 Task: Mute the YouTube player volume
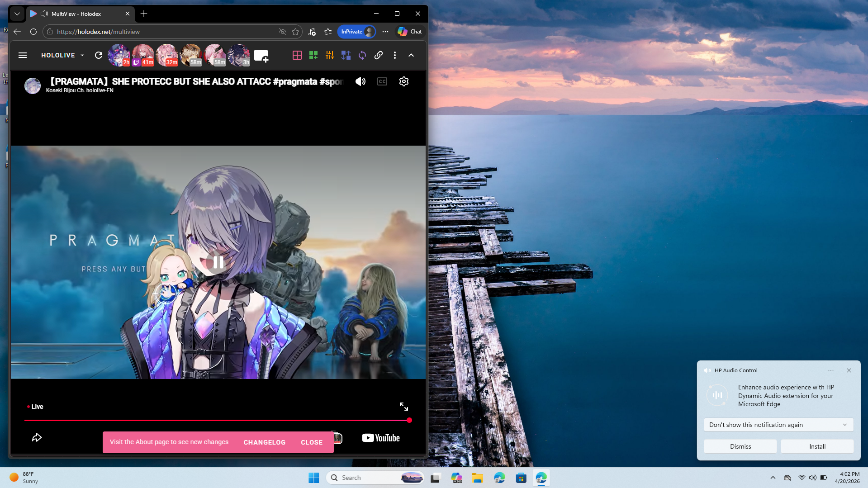pyautogui.click(x=360, y=81)
